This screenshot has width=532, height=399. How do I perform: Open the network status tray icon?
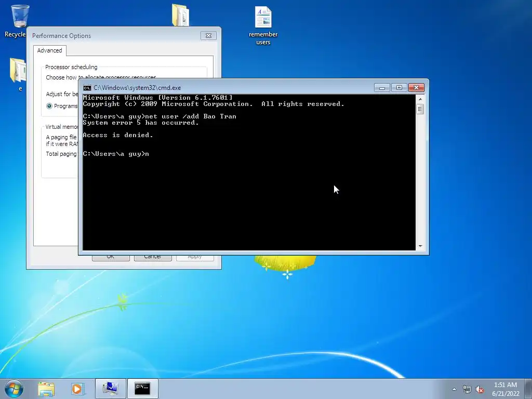coord(467,389)
